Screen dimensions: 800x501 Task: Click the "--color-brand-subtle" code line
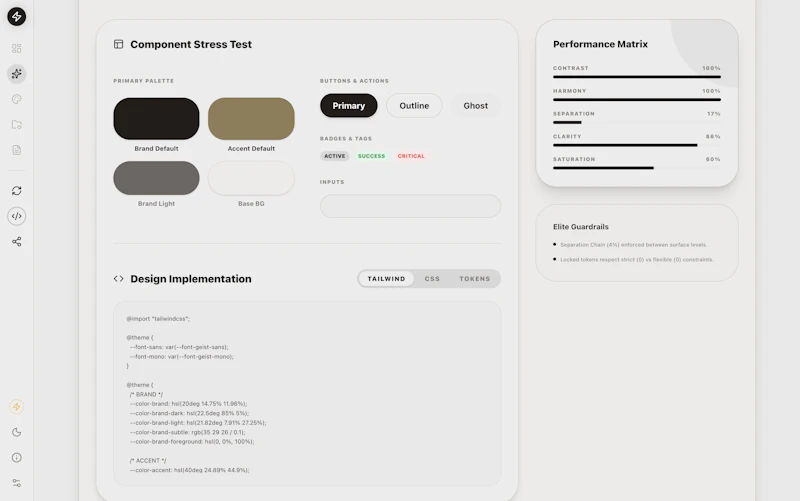pyautogui.click(x=187, y=432)
